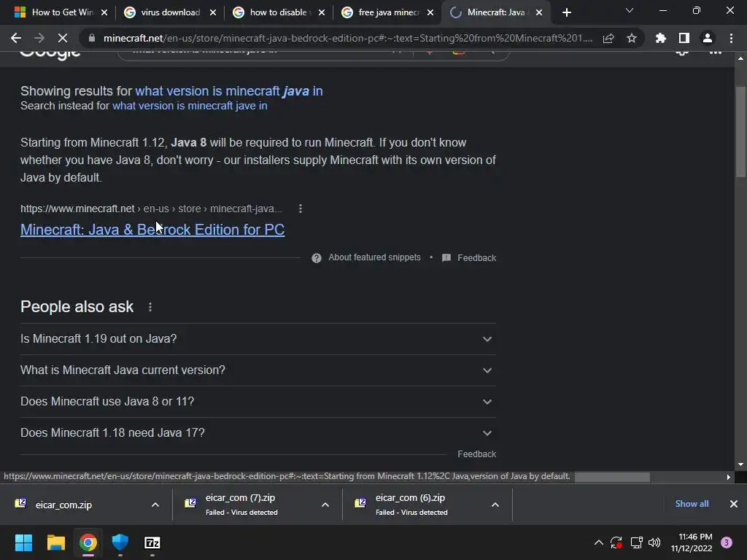Open 7-Zip from the taskbar
Image resolution: width=747 pixels, height=560 pixels.
pos(152,542)
